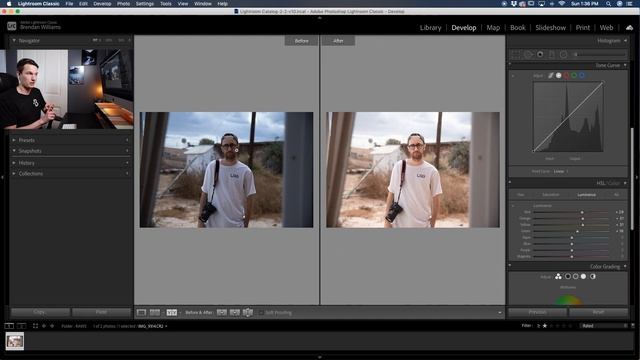Open the Settings menu in menu bar

pos(144,4)
